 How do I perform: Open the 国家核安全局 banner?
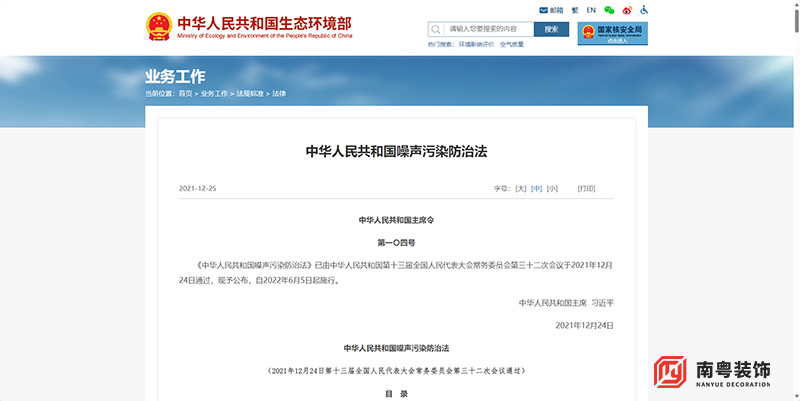613,33
